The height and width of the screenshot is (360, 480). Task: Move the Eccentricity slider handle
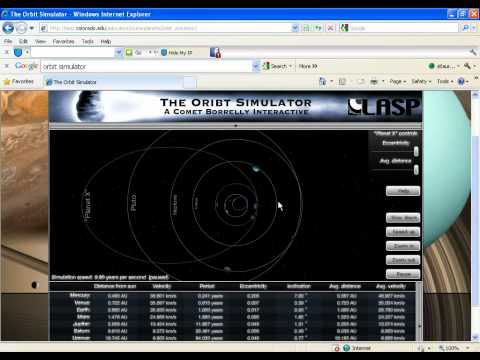416,152
